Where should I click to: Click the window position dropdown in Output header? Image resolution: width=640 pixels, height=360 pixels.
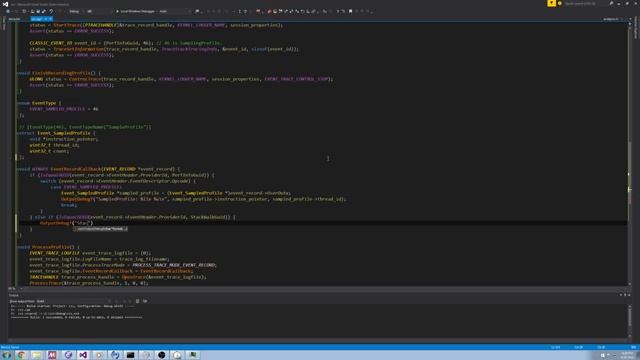(621, 295)
